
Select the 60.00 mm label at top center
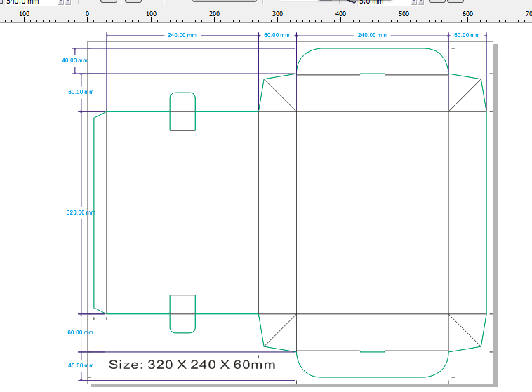[x=277, y=35]
